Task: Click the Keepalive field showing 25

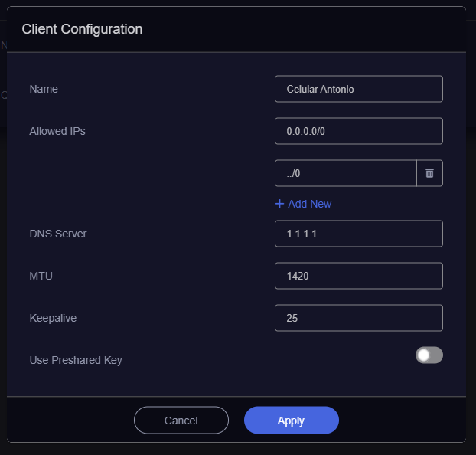Action: [358, 318]
